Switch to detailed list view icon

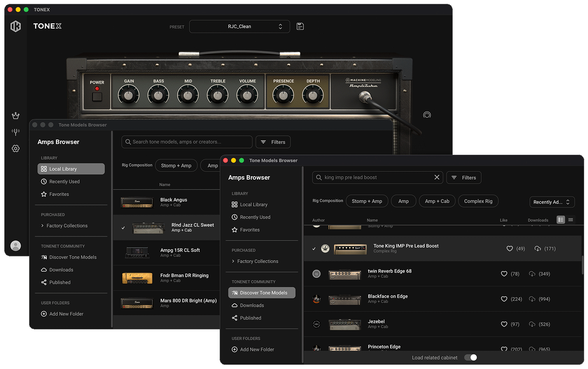[561, 220]
